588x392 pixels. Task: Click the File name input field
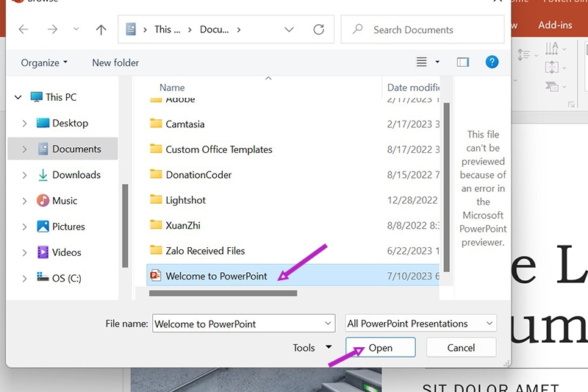[x=244, y=324]
